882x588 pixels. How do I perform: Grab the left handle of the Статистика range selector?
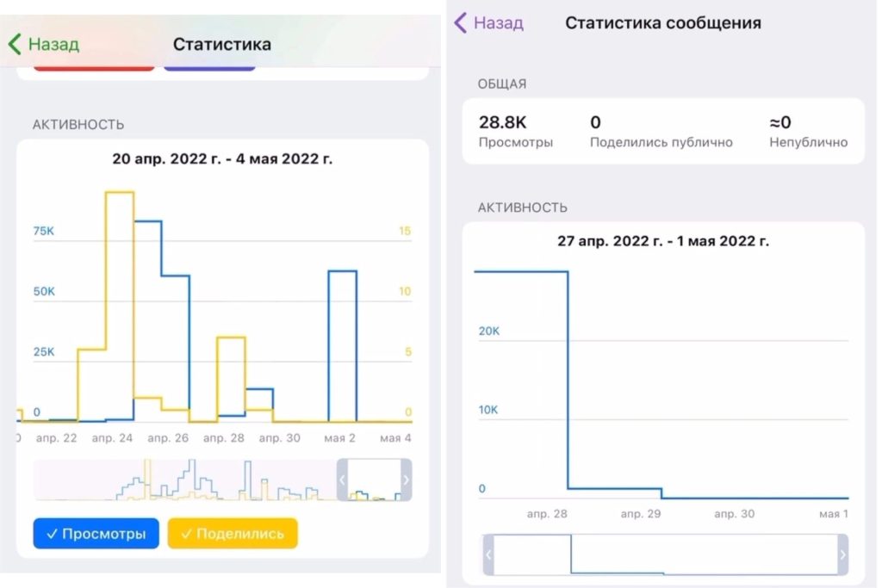pyautogui.click(x=341, y=480)
